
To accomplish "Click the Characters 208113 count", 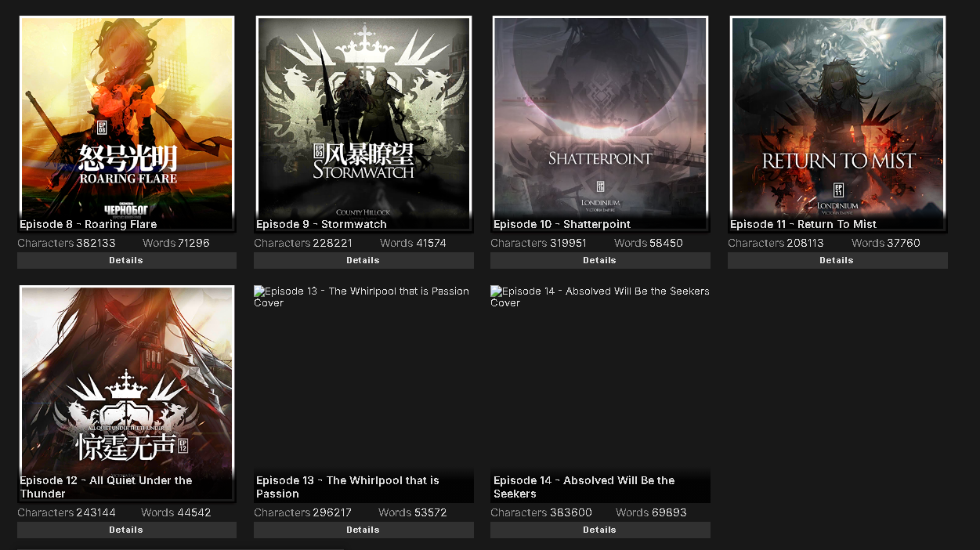I will 776,243.
